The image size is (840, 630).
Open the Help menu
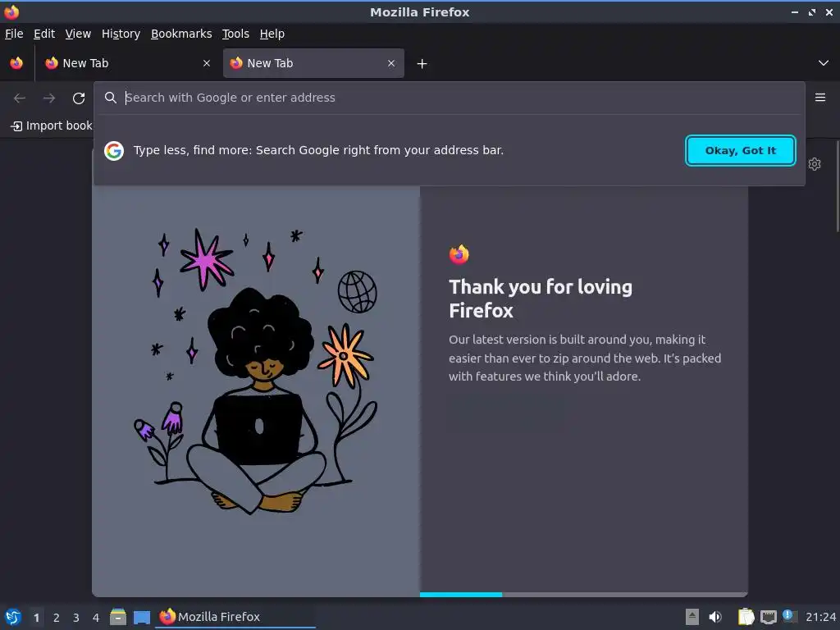pos(272,34)
